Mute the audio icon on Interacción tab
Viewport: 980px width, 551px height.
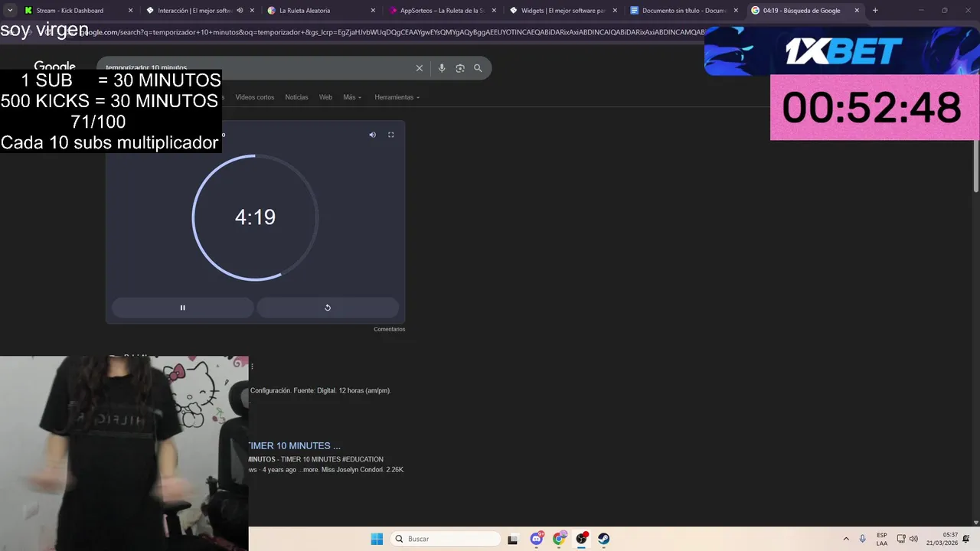click(x=240, y=11)
